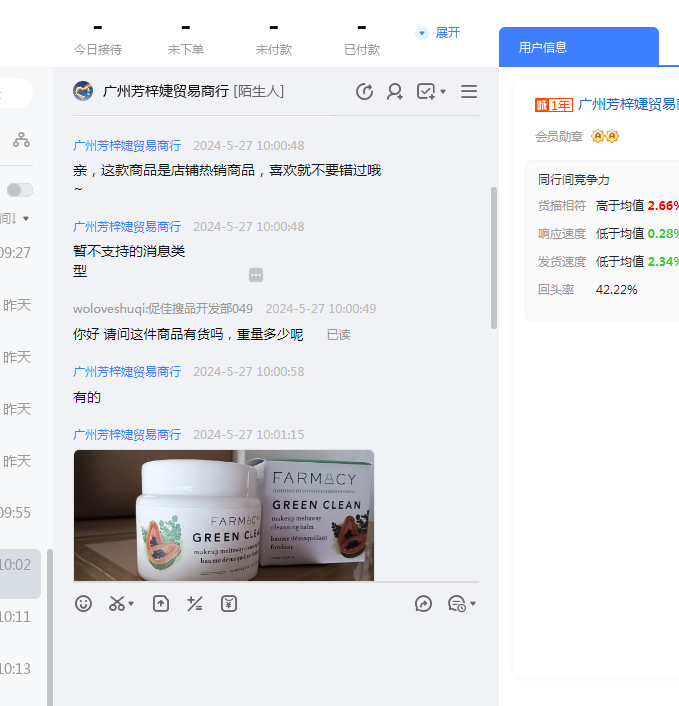Open the 广州芳梓婕贸易商行 shop link in user info
This screenshot has height=706, width=679.
coord(628,104)
